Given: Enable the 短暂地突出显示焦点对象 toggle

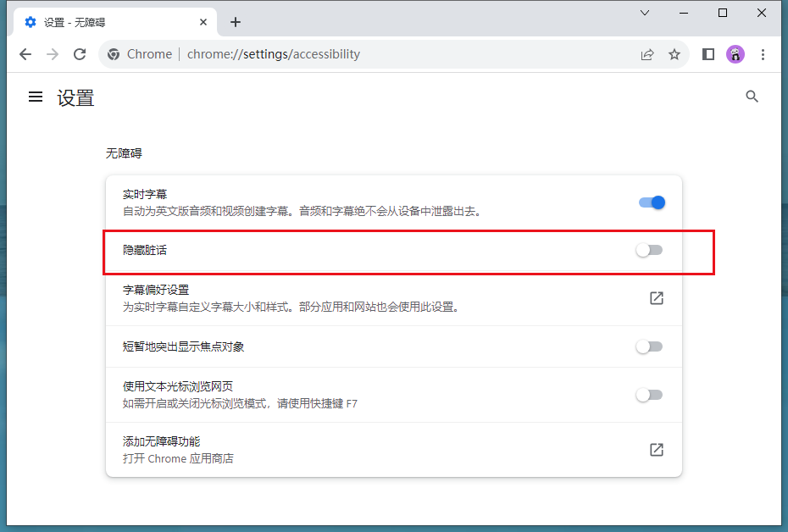Looking at the screenshot, I should click(649, 346).
